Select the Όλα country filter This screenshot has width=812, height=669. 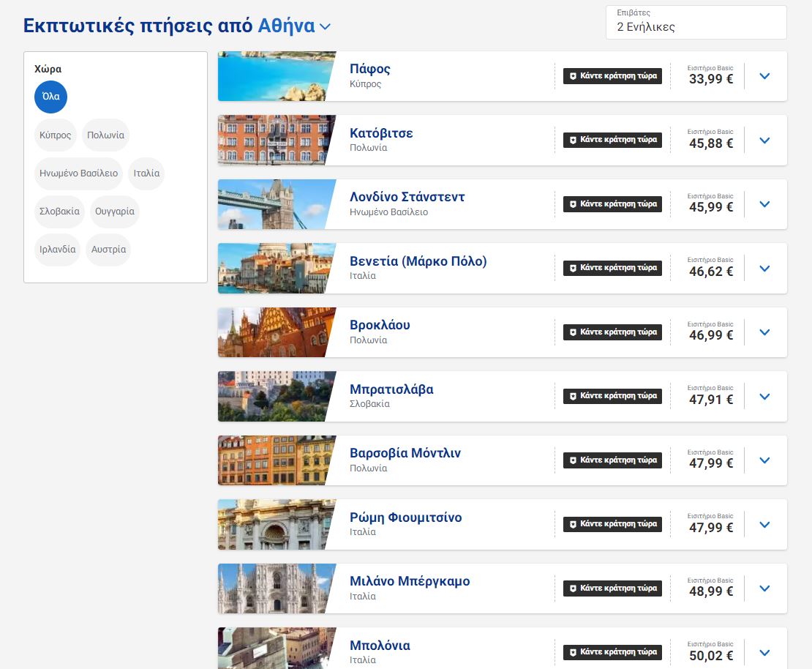pos(50,97)
